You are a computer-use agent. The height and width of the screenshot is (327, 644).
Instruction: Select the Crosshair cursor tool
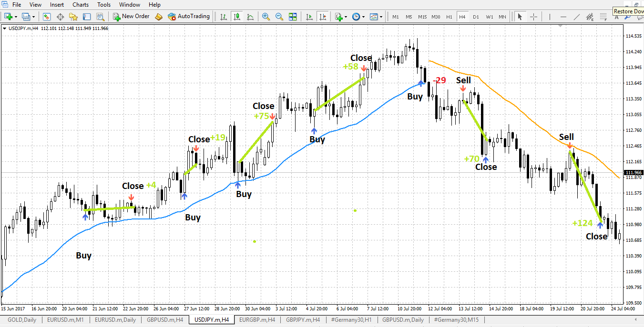click(x=533, y=17)
